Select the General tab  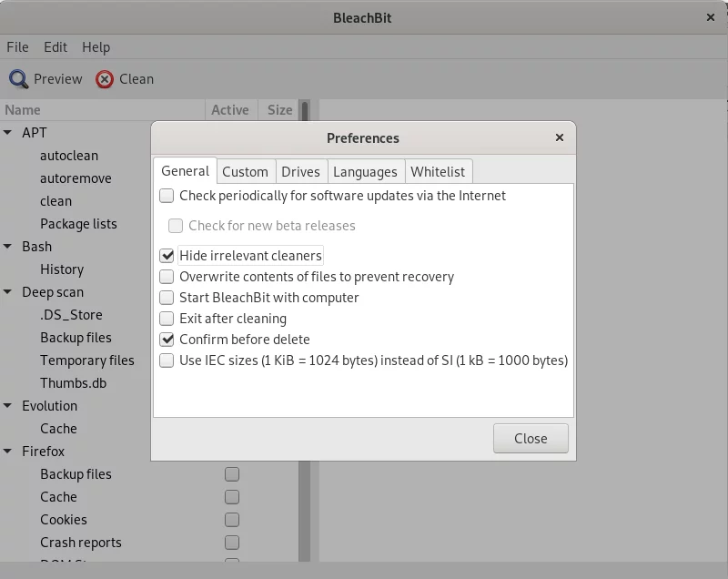[x=186, y=171]
